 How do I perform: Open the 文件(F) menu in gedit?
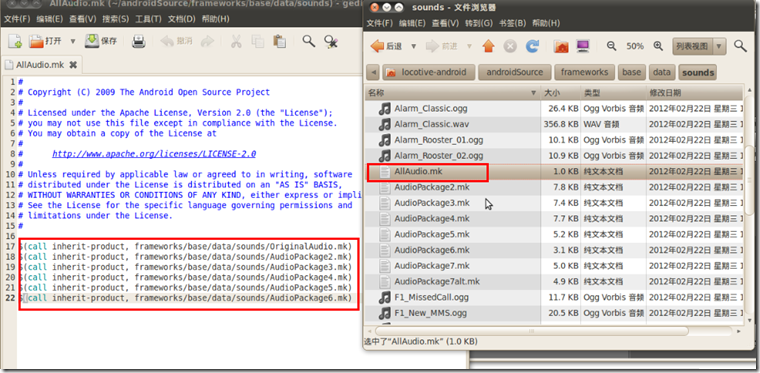tap(17, 19)
